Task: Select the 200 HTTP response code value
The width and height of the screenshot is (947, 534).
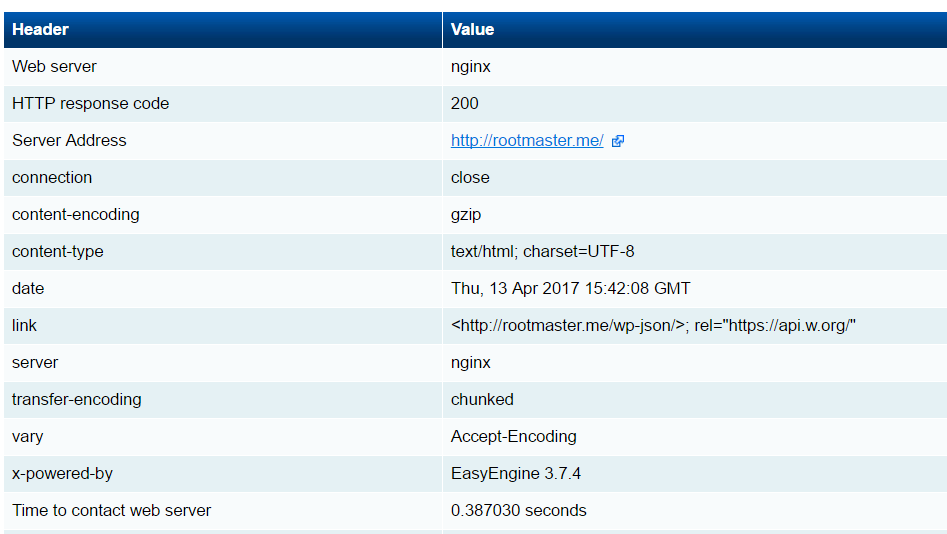Action: pos(464,103)
